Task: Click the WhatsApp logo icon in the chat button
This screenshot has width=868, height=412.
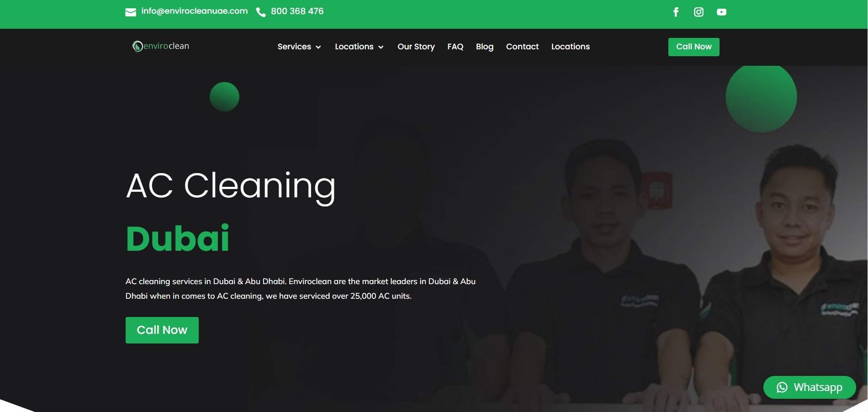Action: pos(782,387)
